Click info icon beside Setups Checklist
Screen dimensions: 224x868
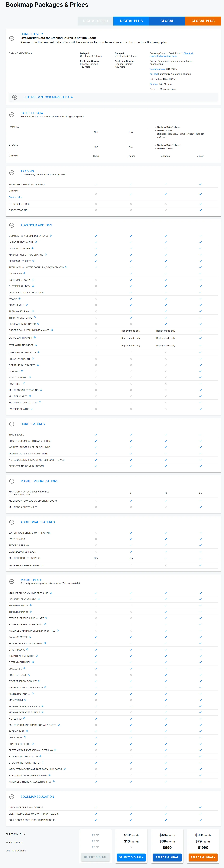(33, 261)
